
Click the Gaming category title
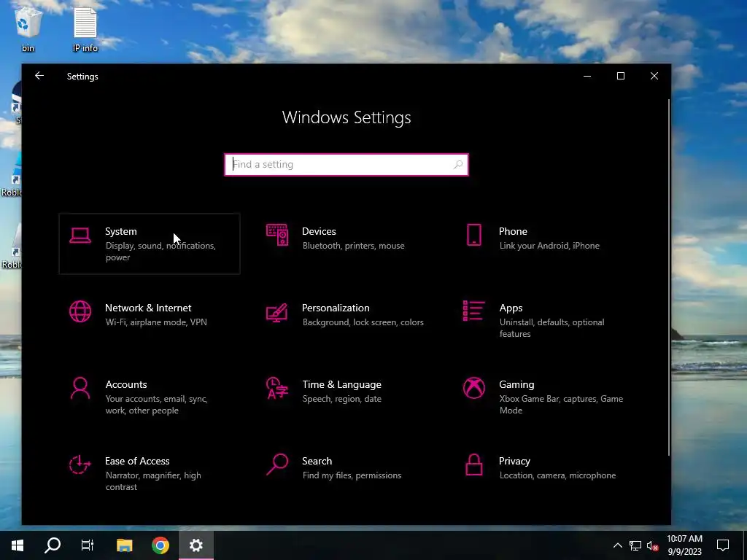(516, 385)
